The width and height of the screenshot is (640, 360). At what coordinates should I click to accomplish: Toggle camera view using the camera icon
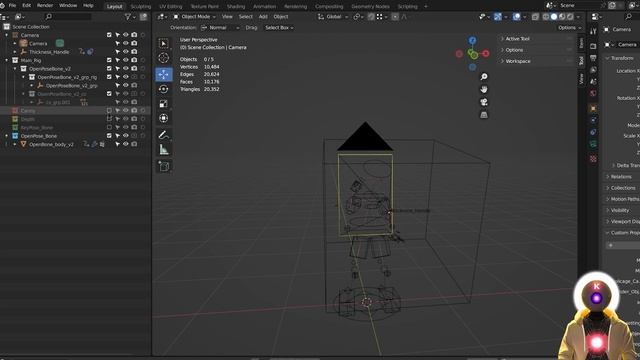[484, 102]
